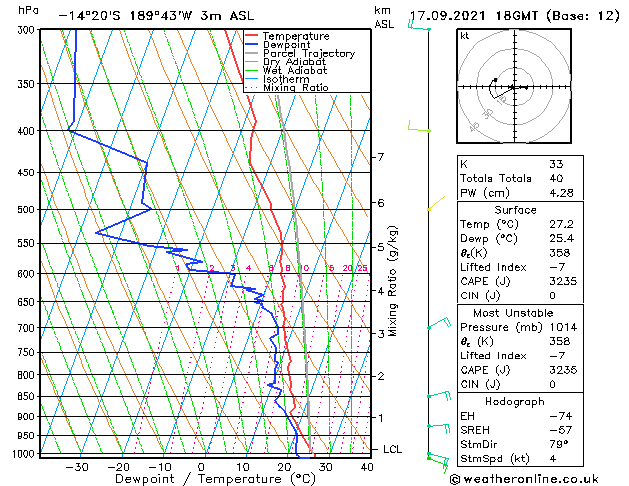Click the 'Surface' section heading
This screenshot has height=486, width=629.
515,210
